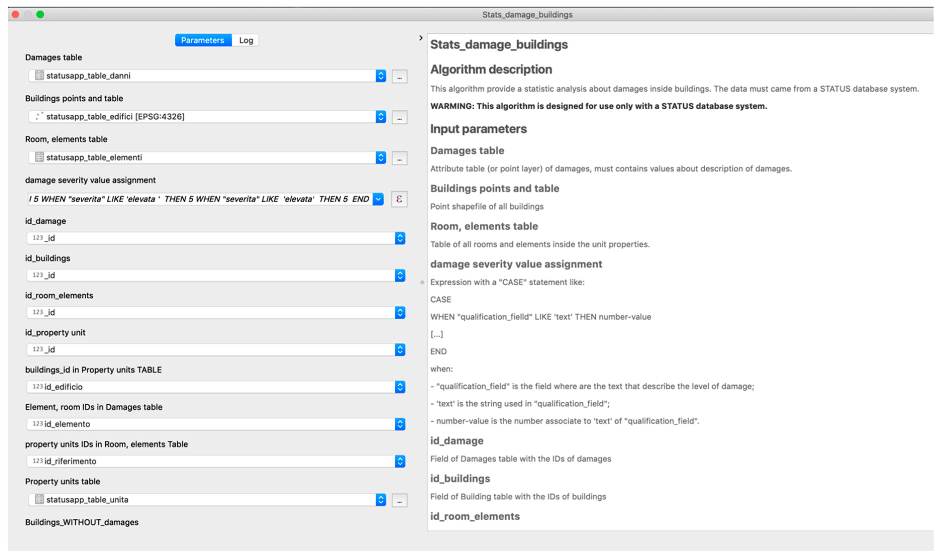
Task: Open id_buildings field selector
Action: point(400,275)
